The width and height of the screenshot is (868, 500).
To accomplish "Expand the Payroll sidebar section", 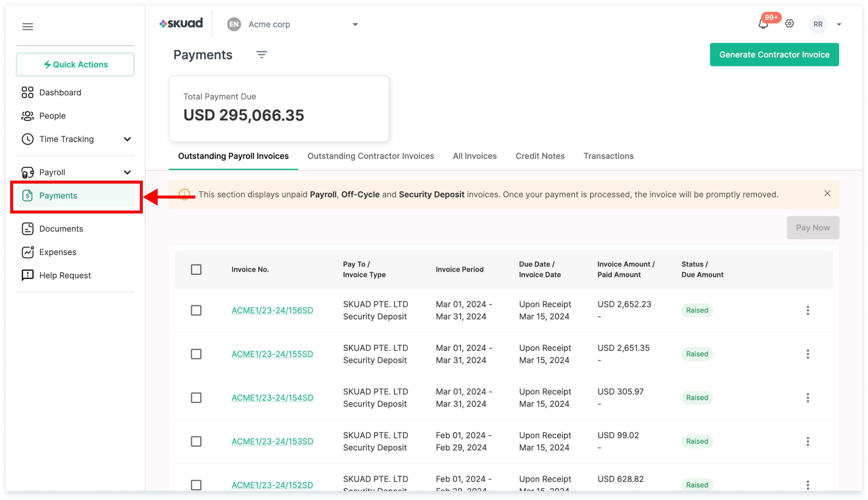I will (x=127, y=172).
